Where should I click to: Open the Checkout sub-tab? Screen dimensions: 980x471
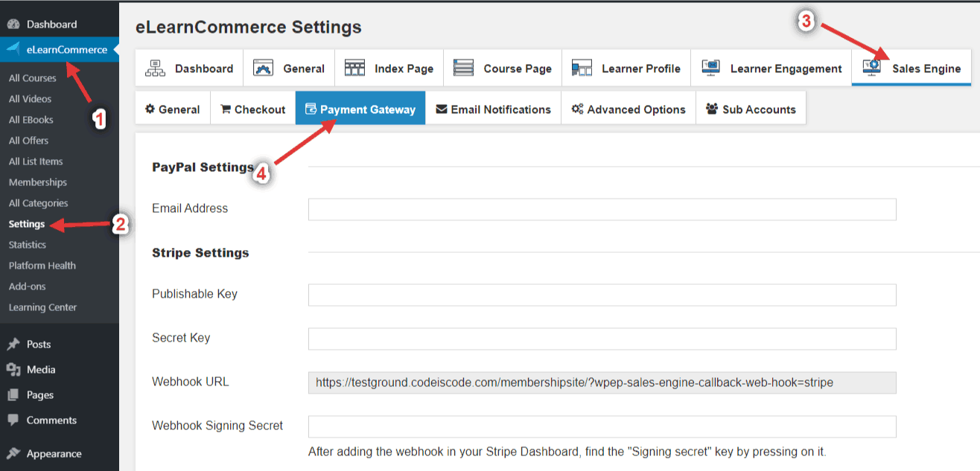coord(253,109)
